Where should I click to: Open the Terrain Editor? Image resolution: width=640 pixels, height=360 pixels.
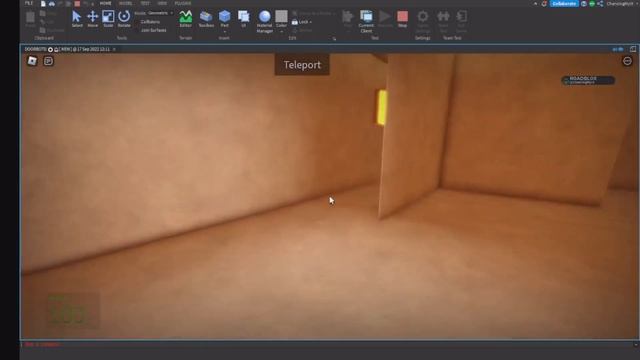[186, 19]
